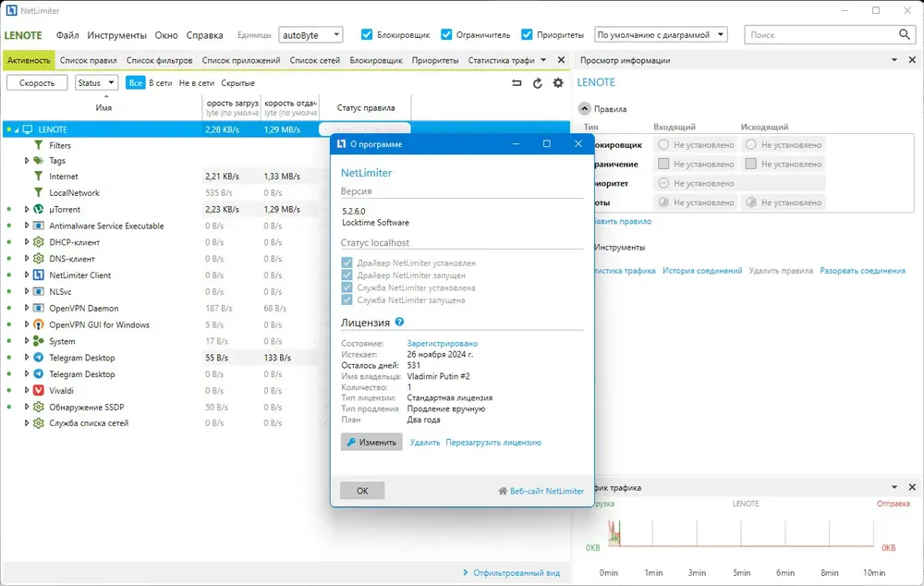The width and height of the screenshot is (924, 586).
Task: Click the Драйвер NetLimiter установлен checkbox
Action: pyautogui.click(x=346, y=262)
